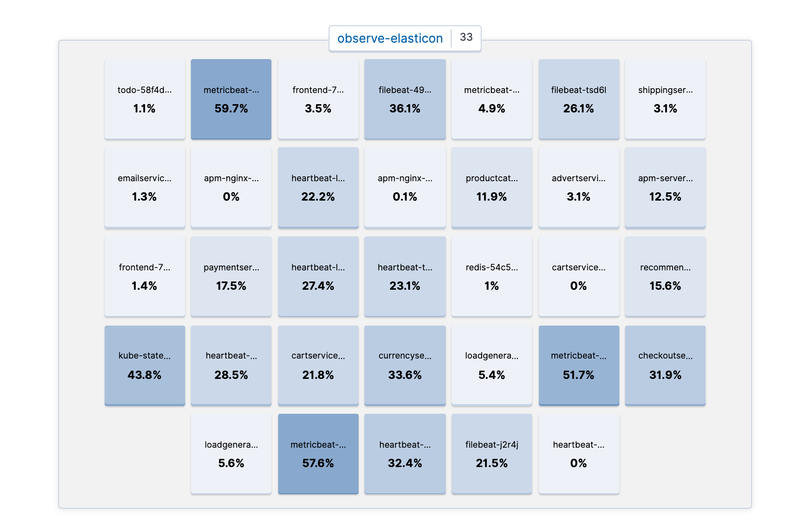Click the filebeat-tsd6l tile at 26.1%
This screenshot has height=532, width=786.
pos(579,99)
